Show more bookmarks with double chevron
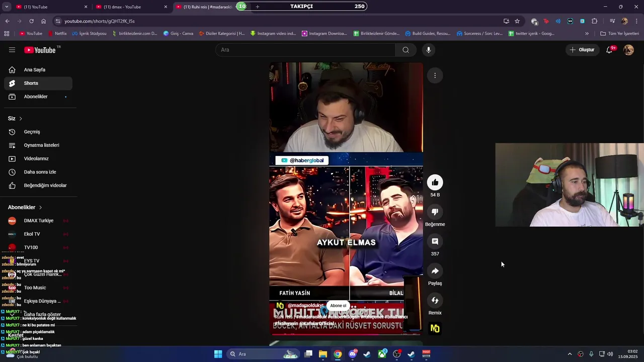This screenshot has height=362, width=644. pyautogui.click(x=587, y=34)
